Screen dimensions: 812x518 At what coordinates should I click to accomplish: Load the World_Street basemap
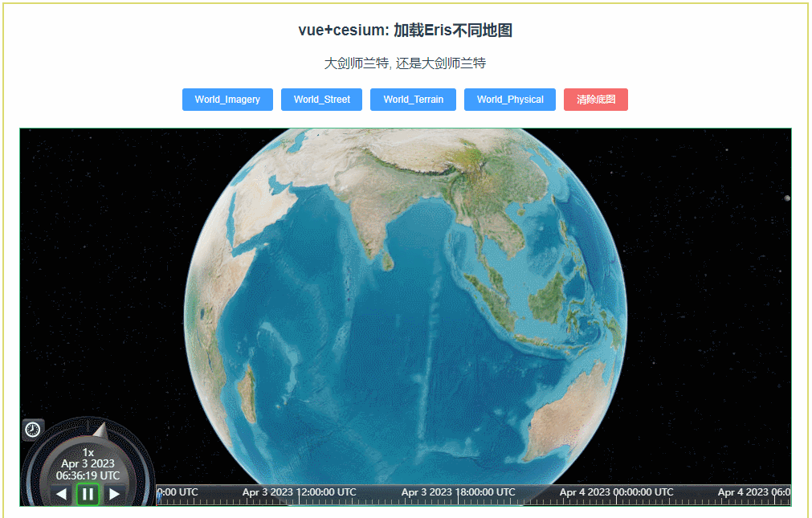[321, 99]
